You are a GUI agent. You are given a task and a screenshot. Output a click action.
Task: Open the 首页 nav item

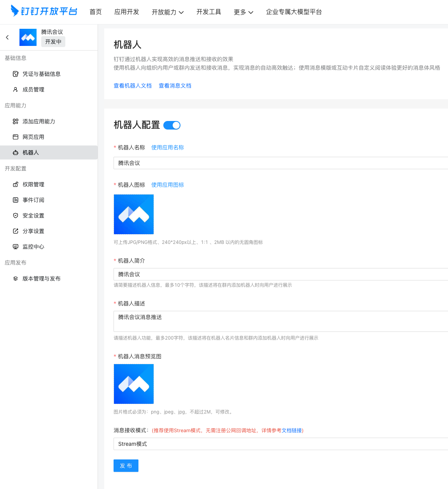pos(96,12)
